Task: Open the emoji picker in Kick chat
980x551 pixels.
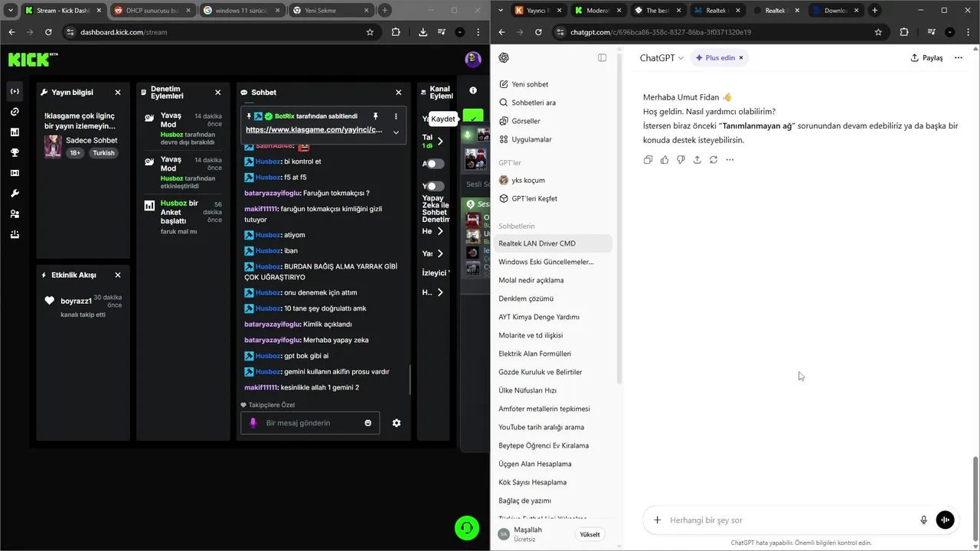Action: point(368,423)
